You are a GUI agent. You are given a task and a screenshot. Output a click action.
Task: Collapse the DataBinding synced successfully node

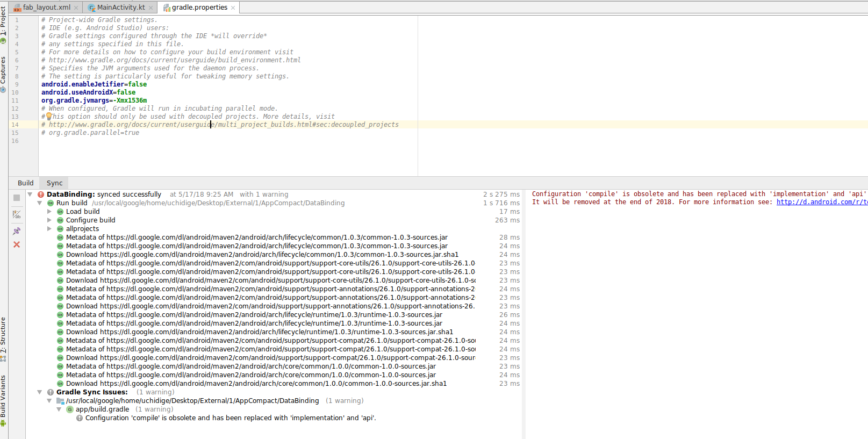[30, 195]
